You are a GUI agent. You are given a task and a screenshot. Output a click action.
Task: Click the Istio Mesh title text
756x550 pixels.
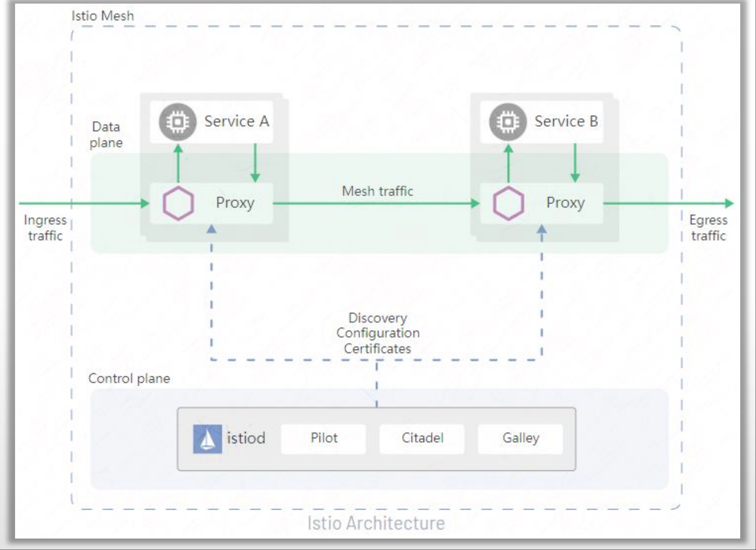103,16
